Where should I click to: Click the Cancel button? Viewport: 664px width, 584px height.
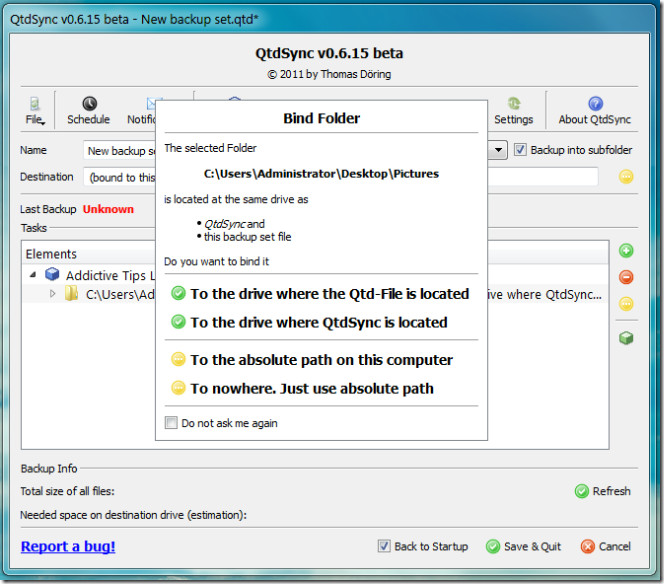(x=606, y=546)
